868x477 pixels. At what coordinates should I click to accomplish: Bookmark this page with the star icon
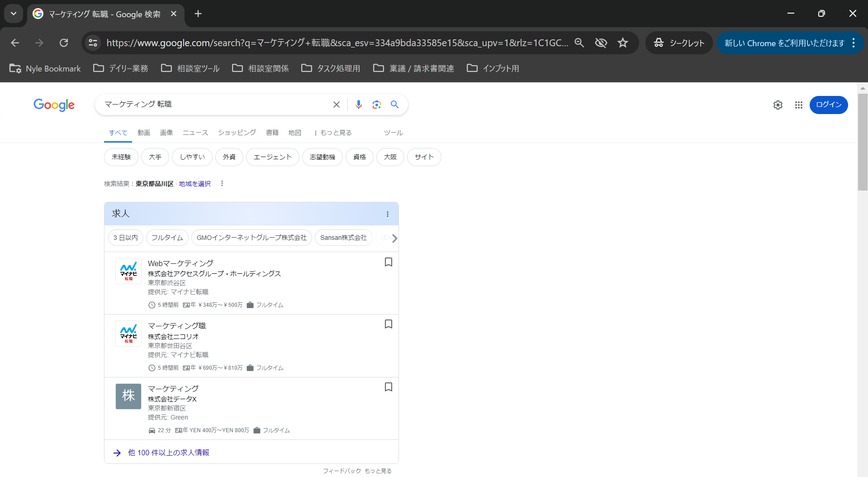[x=623, y=43]
